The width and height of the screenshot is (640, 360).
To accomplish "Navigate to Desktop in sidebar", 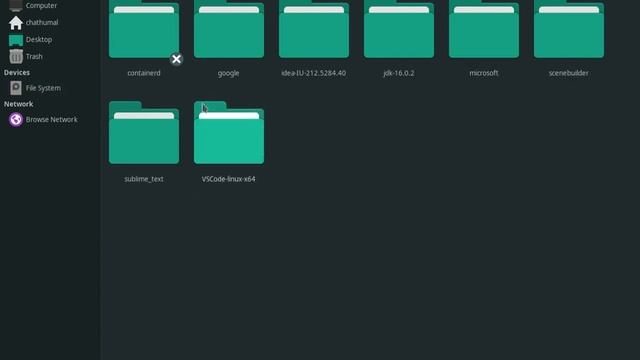I will 39,40.
